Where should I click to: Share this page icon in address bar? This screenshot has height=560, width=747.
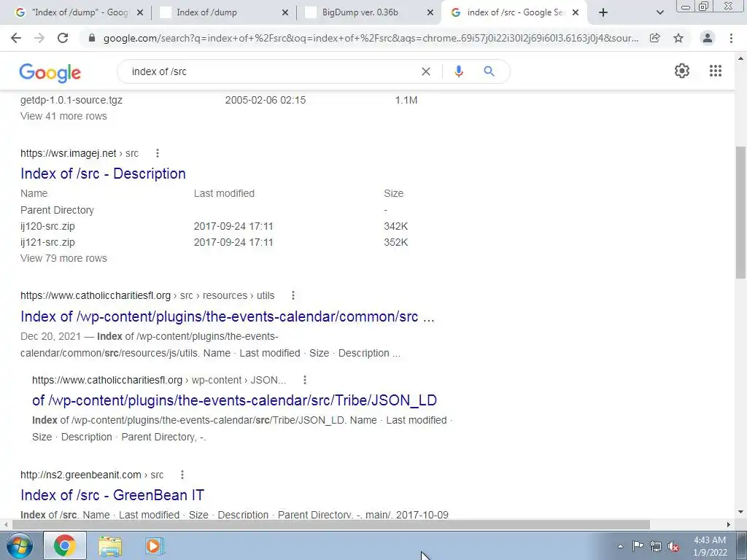(655, 38)
